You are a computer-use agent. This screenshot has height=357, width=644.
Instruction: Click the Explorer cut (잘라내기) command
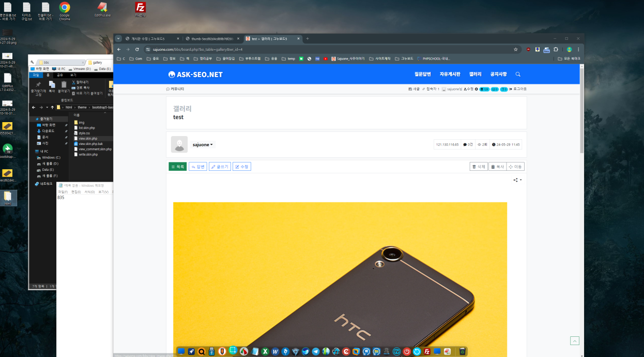click(80, 82)
